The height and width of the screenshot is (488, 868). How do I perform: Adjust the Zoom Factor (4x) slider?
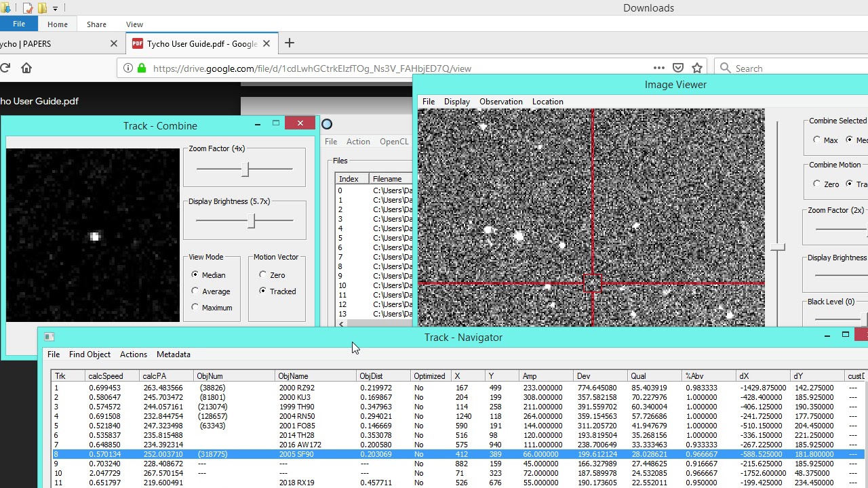245,169
